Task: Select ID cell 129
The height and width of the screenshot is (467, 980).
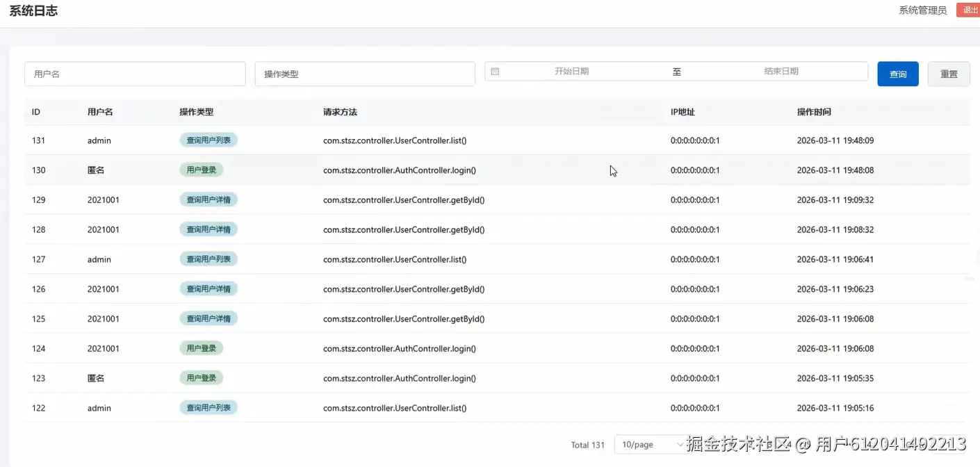Action: point(38,200)
